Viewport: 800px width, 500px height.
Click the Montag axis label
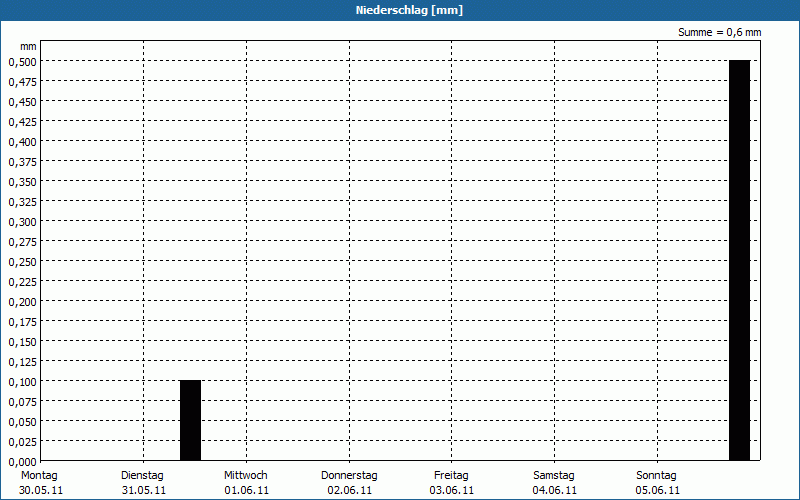[x=39, y=476]
